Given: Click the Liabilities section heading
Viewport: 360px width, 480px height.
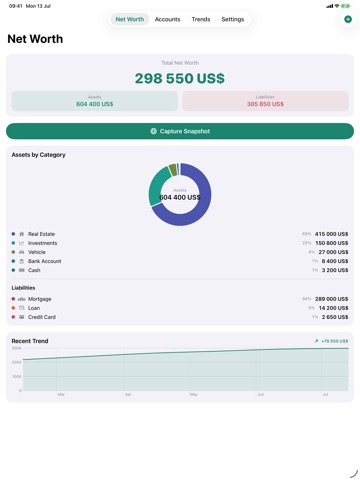Looking at the screenshot, I should 23,288.
